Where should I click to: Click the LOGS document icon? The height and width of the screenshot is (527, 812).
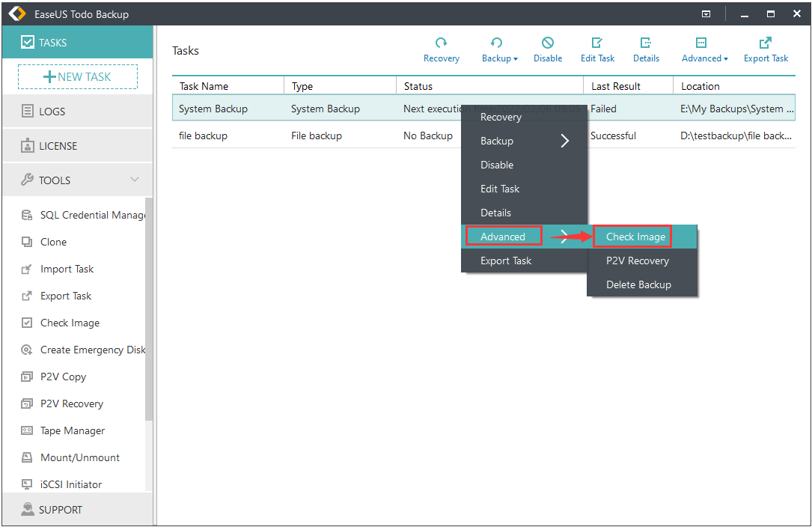click(x=28, y=111)
